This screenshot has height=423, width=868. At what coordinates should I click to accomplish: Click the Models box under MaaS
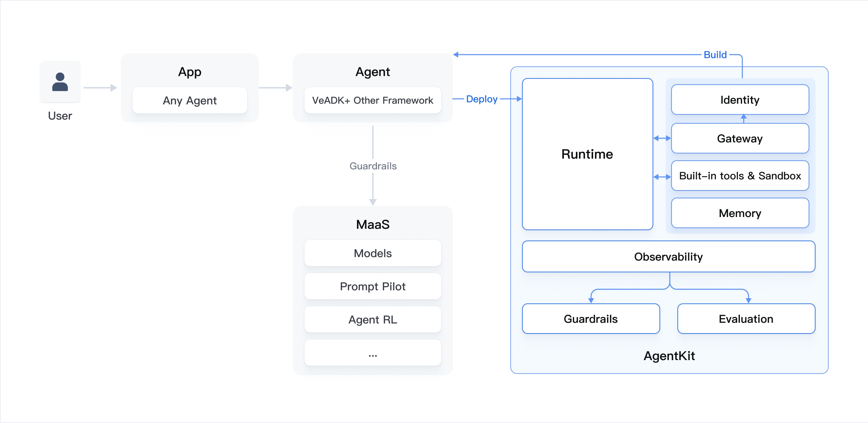pos(373,253)
